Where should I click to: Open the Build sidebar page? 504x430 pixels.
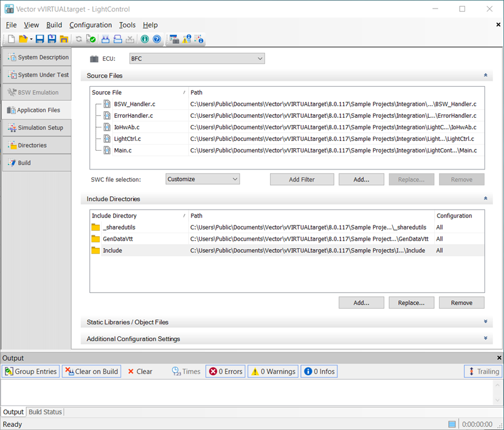tap(37, 163)
